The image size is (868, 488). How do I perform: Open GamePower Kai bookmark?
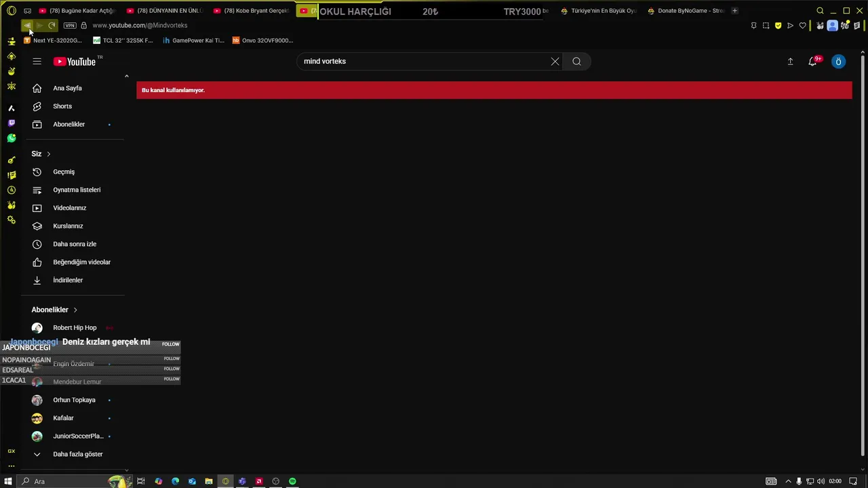(193, 41)
